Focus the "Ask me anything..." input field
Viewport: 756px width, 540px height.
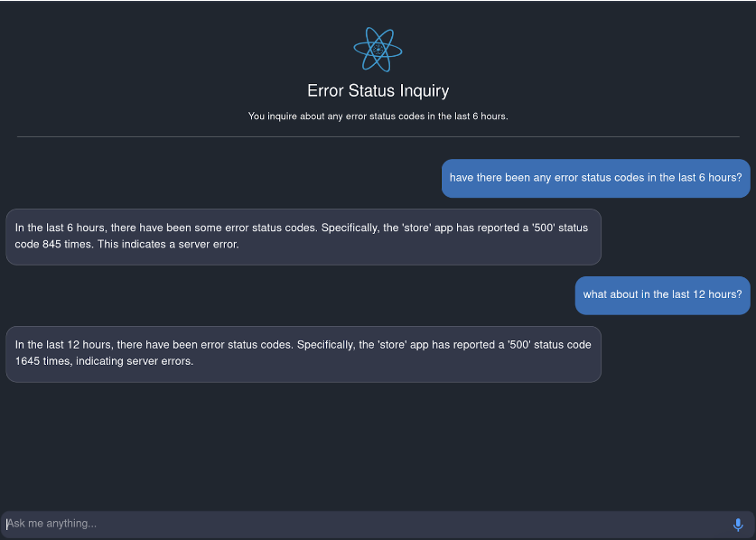(361, 524)
